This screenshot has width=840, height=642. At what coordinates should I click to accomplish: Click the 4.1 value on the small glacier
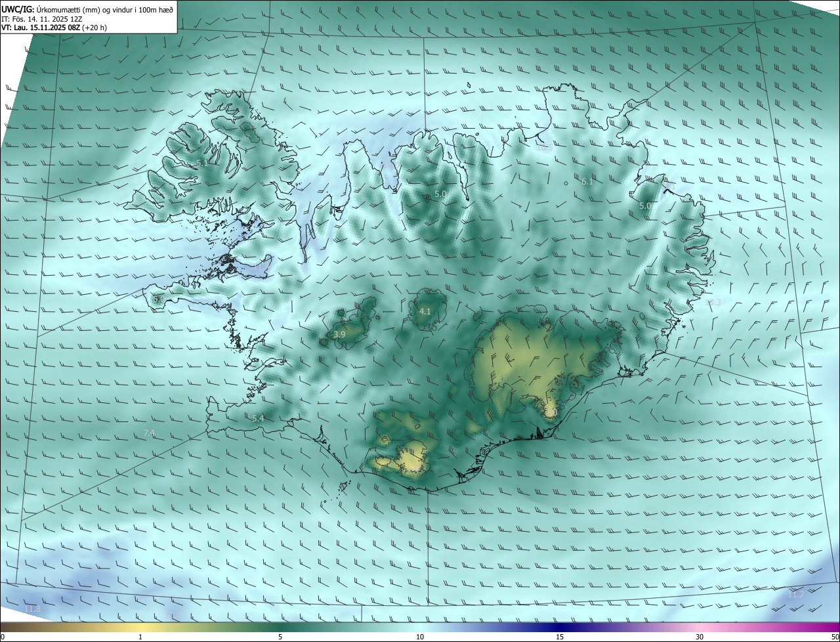425,312
